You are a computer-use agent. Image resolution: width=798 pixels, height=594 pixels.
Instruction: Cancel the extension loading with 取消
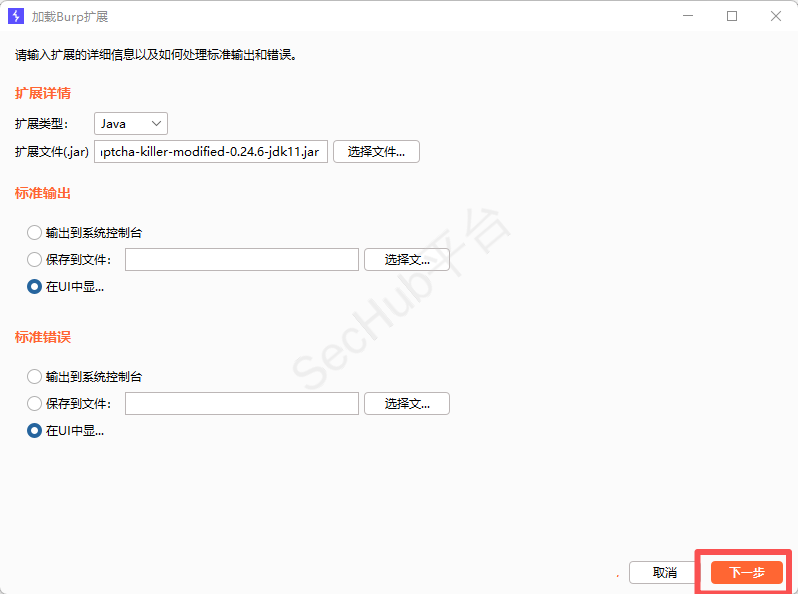[664, 573]
